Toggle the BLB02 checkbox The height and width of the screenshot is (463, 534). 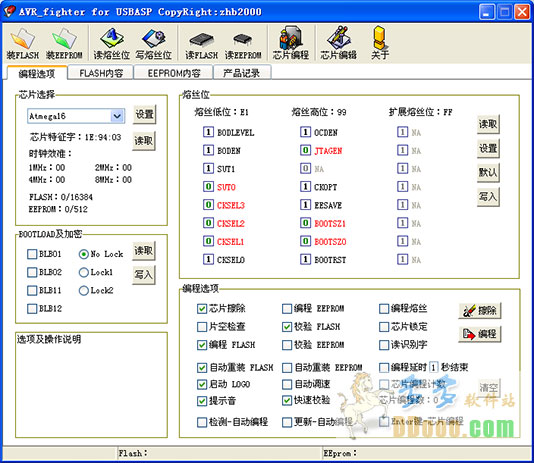click(32, 272)
